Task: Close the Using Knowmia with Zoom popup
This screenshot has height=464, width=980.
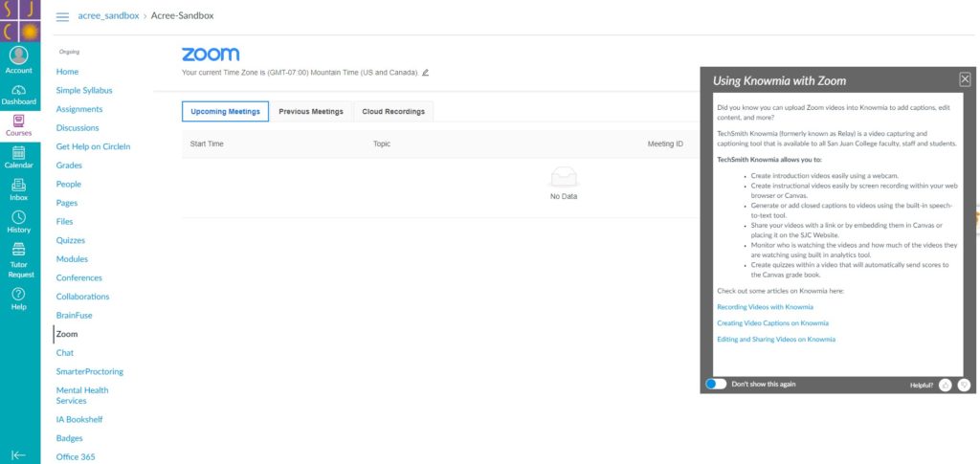Action: coord(965,79)
